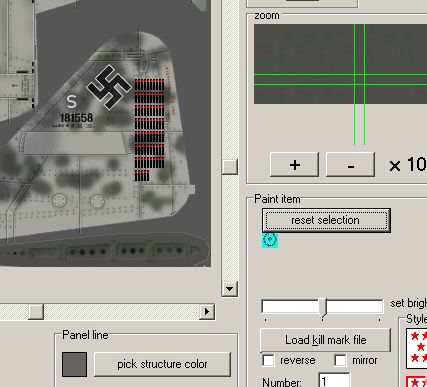Click the horizontal scrollbar right arrow
The width and height of the screenshot is (427, 387).
[x=207, y=311]
